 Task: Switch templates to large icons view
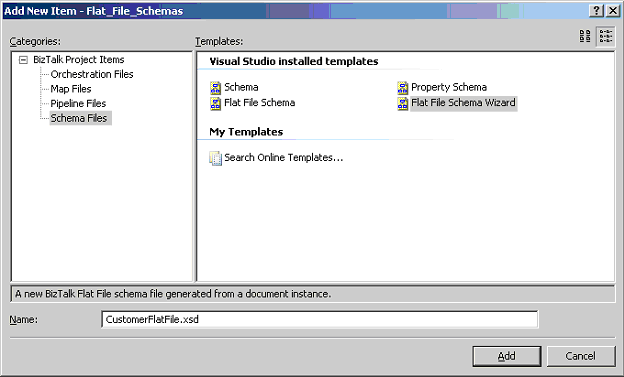pos(585,36)
